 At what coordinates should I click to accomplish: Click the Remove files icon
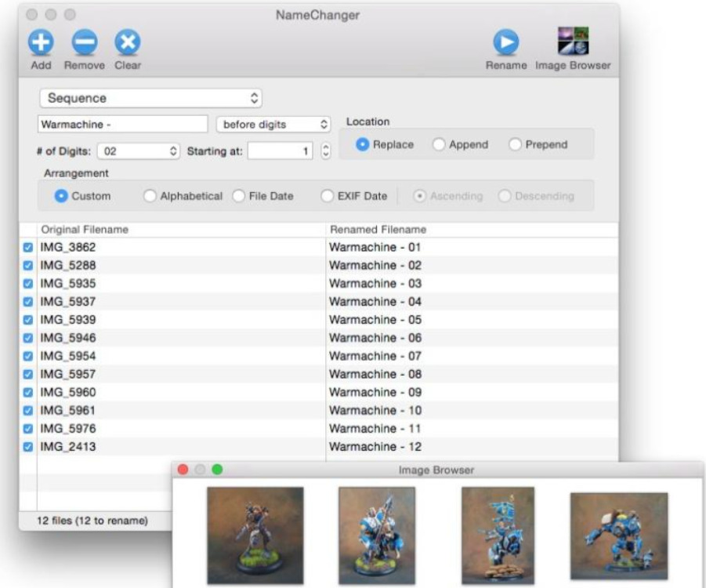[85, 42]
